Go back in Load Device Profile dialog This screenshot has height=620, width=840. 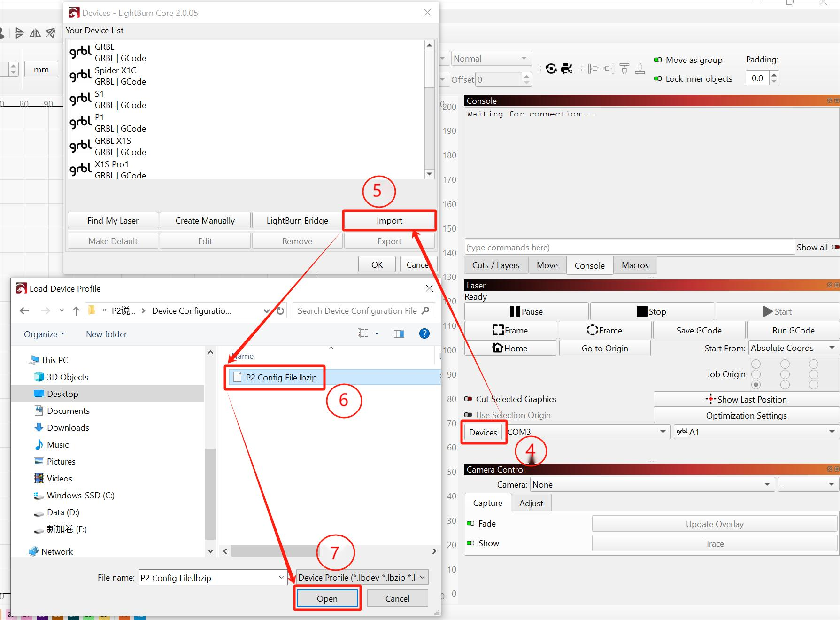coord(24,310)
